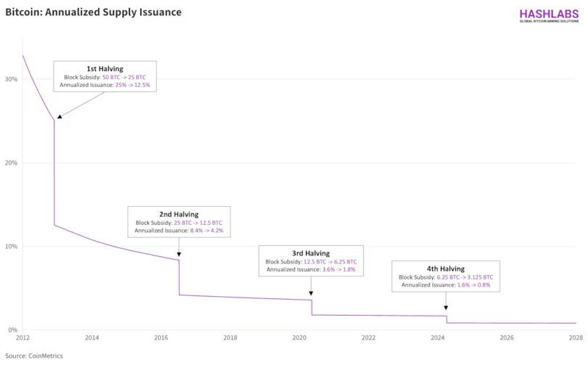The image size is (588, 365).
Task: Click the 2nd Halving arrowhead marker
Action: [x=178, y=254]
